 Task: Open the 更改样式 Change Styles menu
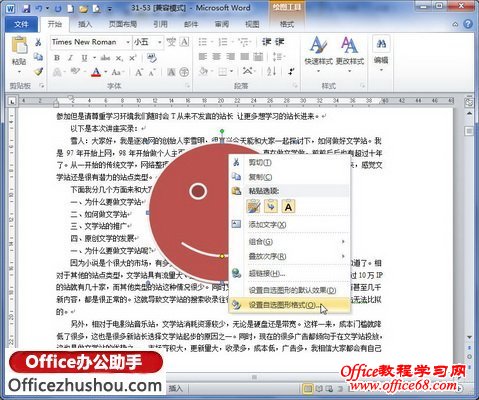[350, 55]
